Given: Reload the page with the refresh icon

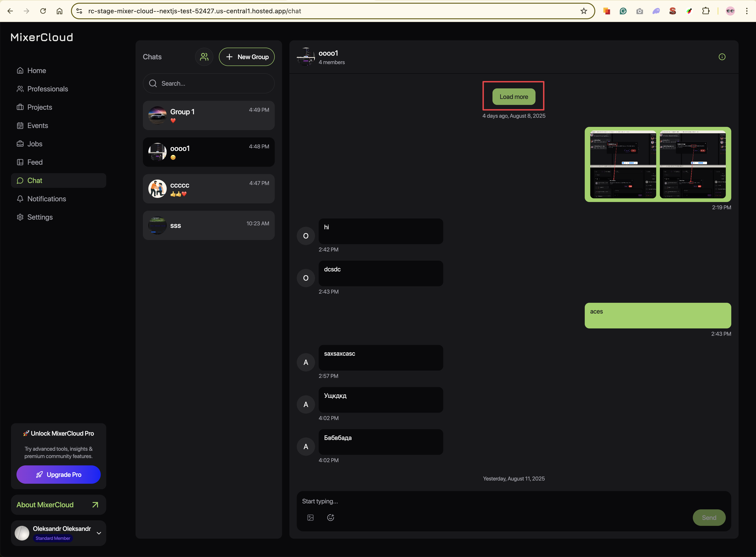Looking at the screenshot, I should tap(43, 11).
